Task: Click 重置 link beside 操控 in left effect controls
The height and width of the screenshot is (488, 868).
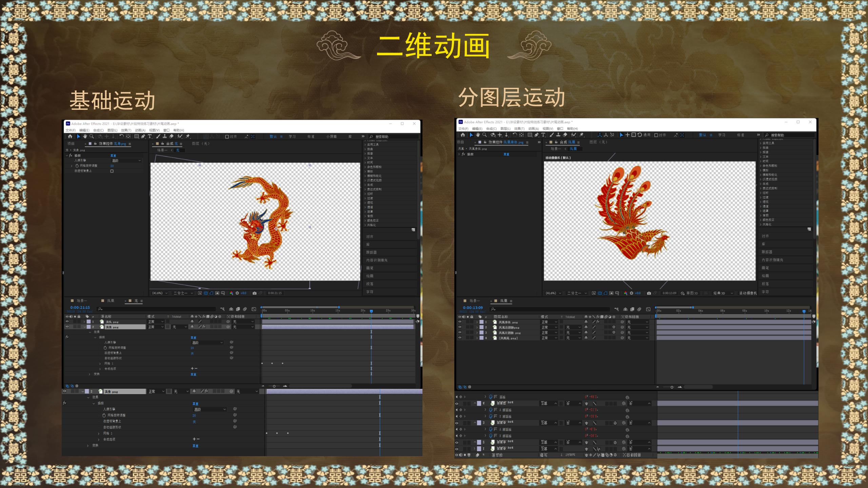Action: point(113,156)
